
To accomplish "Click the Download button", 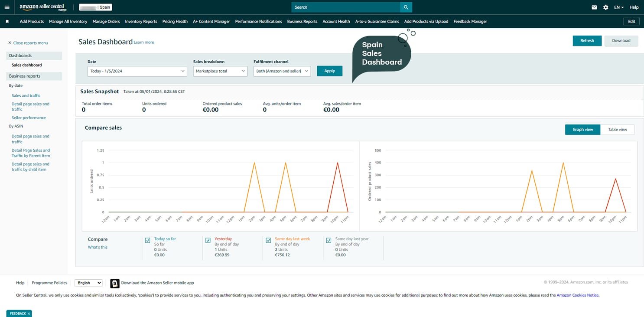I will (621, 41).
